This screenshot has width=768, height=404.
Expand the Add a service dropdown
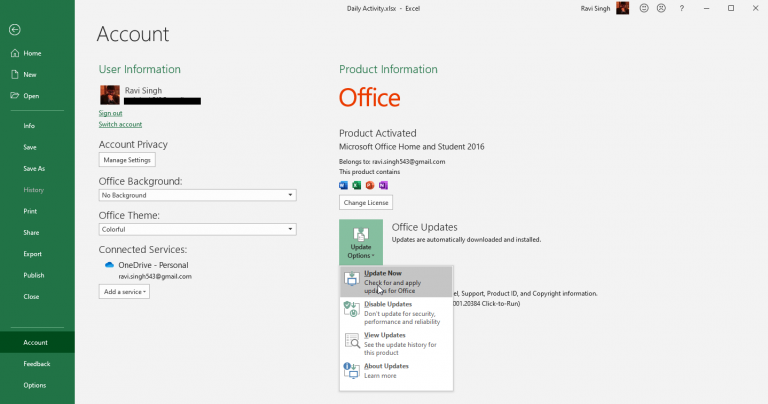click(x=124, y=291)
